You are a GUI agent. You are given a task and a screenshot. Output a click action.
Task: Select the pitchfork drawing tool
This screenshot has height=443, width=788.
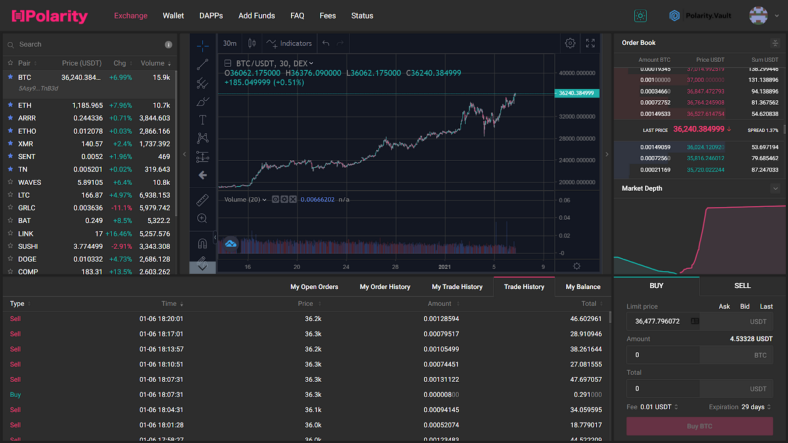pos(203,83)
